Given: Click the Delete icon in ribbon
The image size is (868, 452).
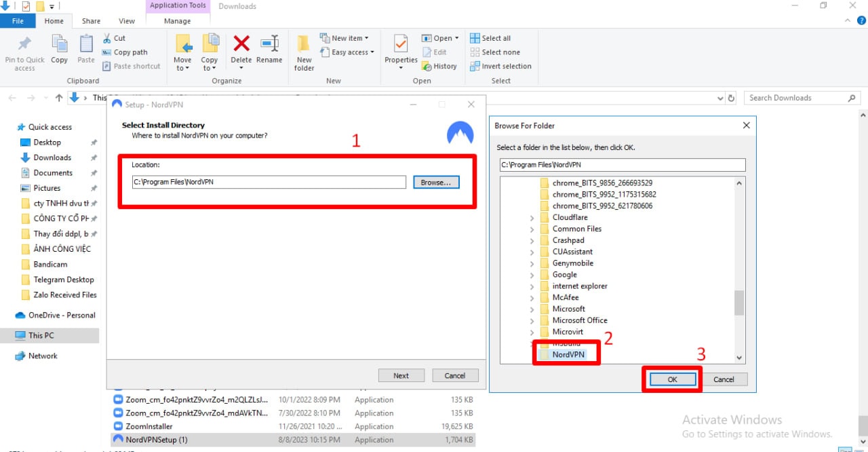Looking at the screenshot, I should [241, 46].
